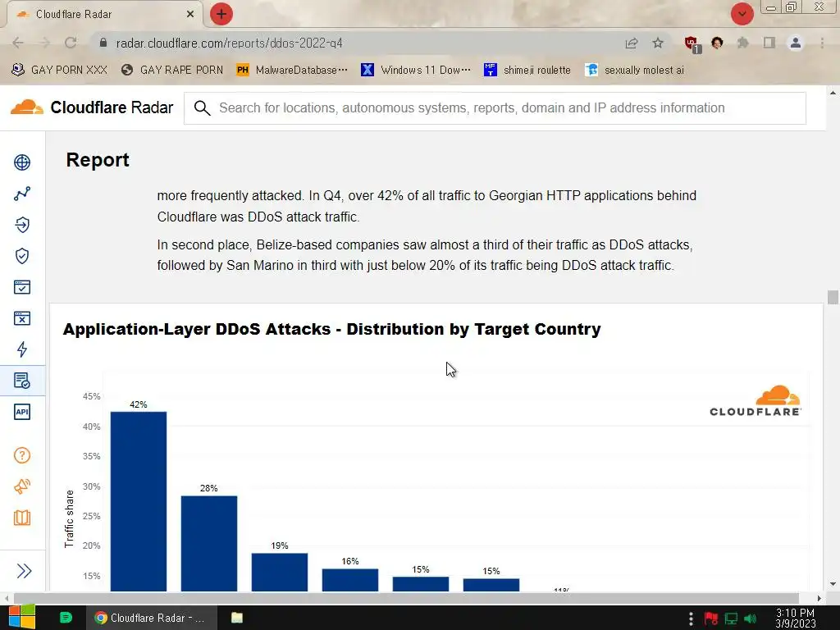
Task: Click the search magnifier icon
Action: [202, 108]
